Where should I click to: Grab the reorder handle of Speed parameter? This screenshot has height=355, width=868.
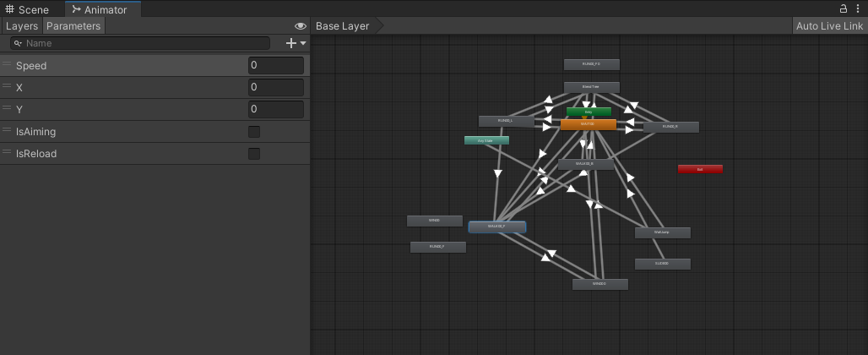7,64
